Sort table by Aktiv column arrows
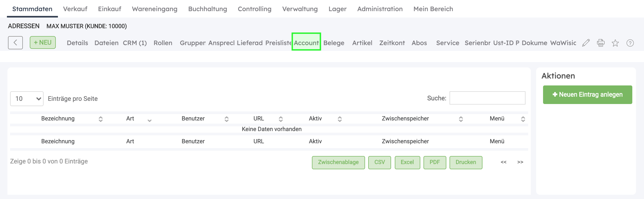The image size is (644, 199). 340,119
